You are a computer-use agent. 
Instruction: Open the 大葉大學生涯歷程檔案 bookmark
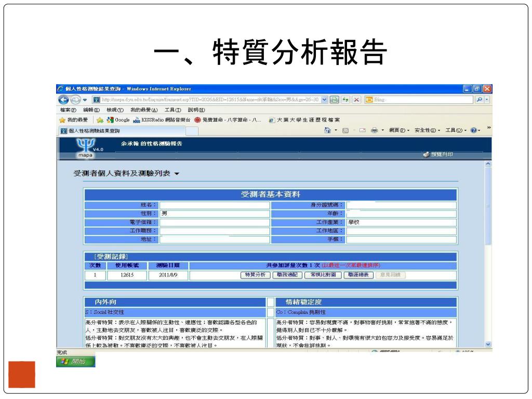point(304,120)
